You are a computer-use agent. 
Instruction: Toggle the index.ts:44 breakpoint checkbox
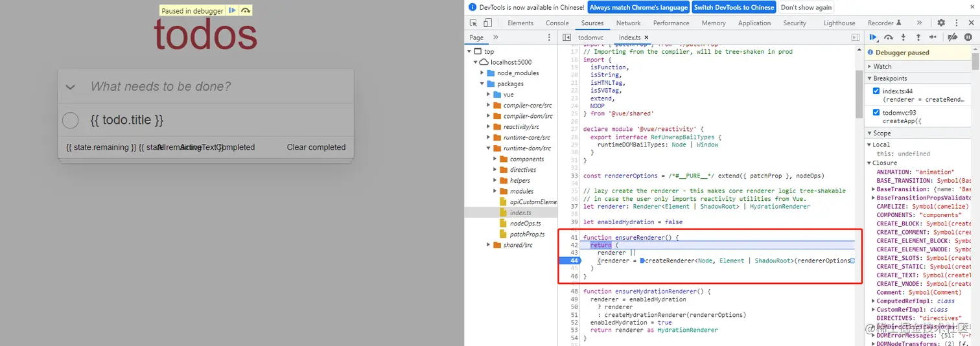point(876,91)
